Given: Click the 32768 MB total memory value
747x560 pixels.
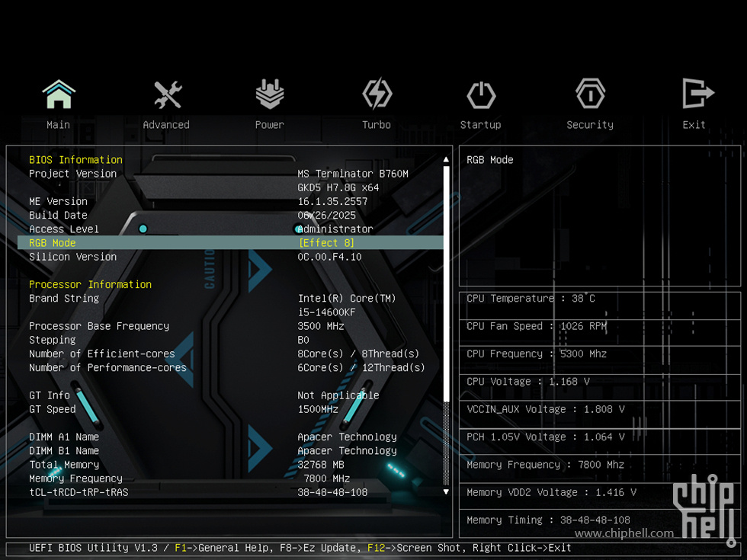Looking at the screenshot, I should 321,464.
